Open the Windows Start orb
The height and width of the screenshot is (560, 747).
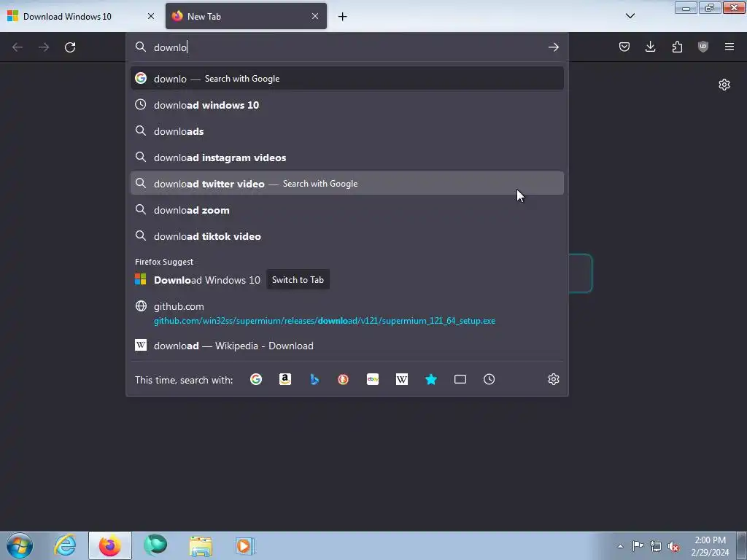20,545
